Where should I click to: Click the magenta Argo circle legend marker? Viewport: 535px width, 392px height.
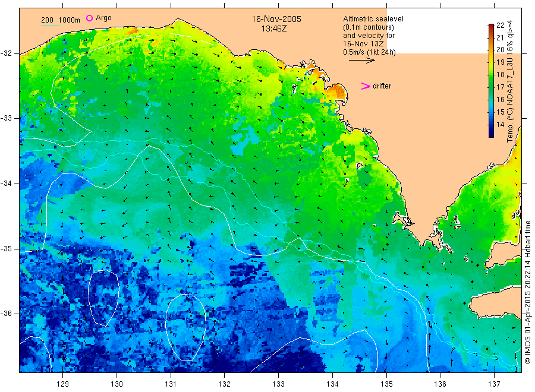pos(89,18)
